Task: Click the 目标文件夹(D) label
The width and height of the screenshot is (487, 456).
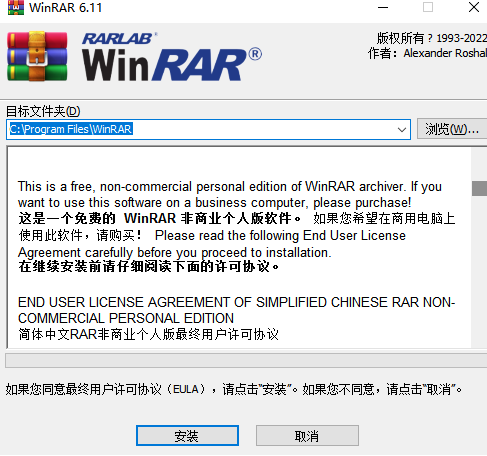Action: [x=43, y=111]
